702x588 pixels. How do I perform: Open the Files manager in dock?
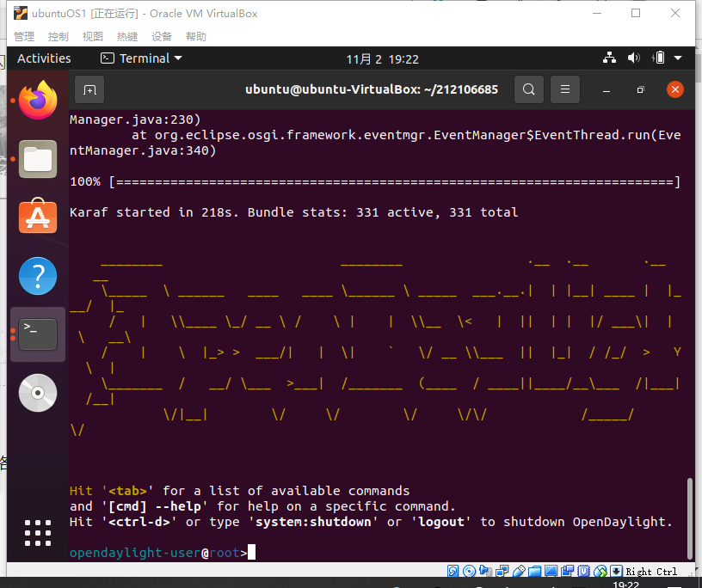pyautogui.click(x=38, y=159)
